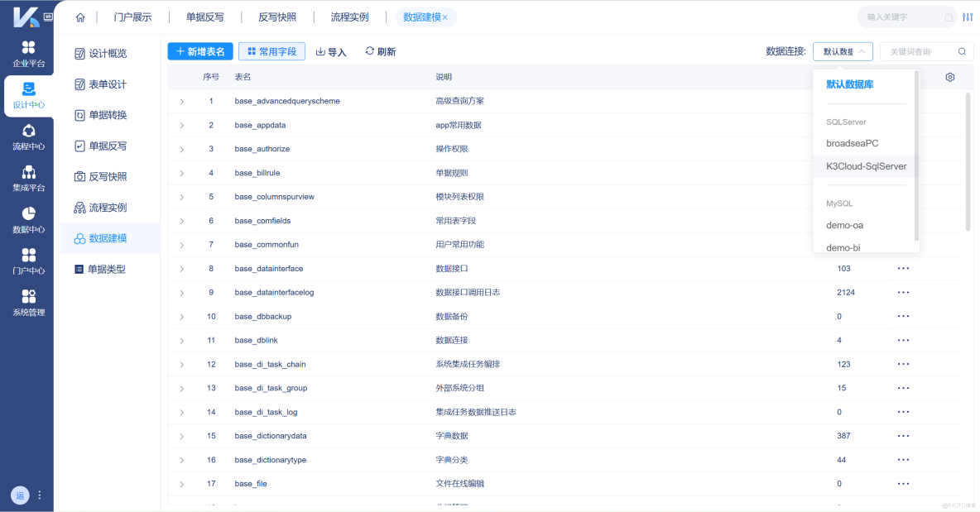The width and height of the screenshot is (980, 512).
Task: Switch to the 门户展示 tab
Action: tap(132, 16)
